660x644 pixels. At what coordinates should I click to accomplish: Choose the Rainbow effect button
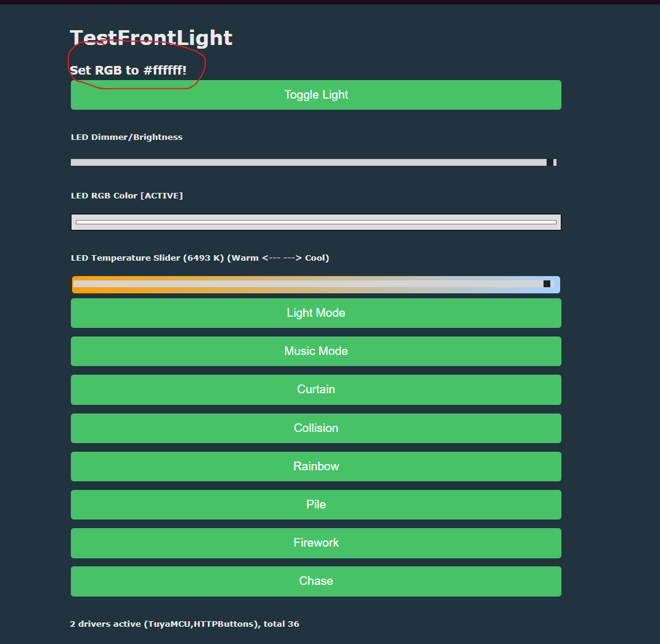[316, 467]
